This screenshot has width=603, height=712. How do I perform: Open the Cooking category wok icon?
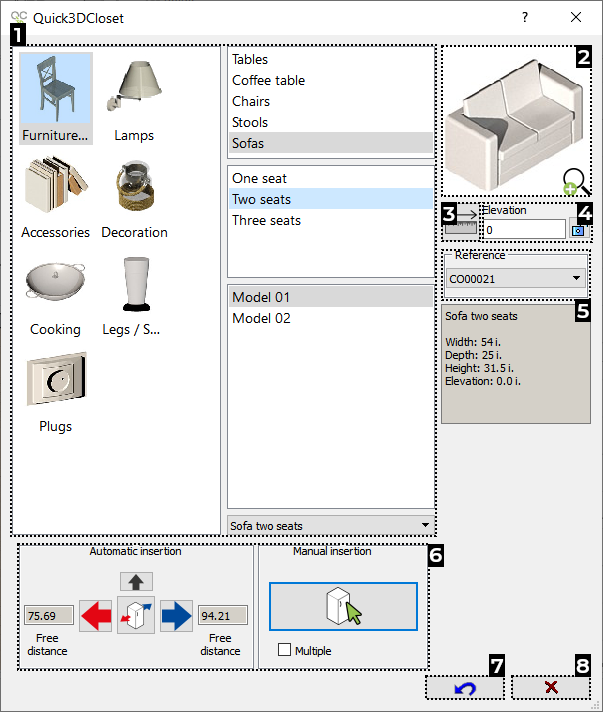coord(55,282)
